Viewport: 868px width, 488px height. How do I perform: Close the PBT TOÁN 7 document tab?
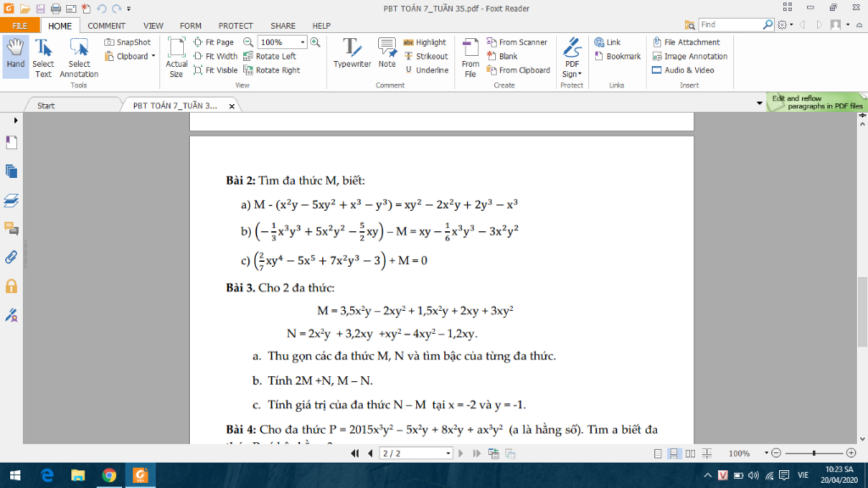(232, 106)
